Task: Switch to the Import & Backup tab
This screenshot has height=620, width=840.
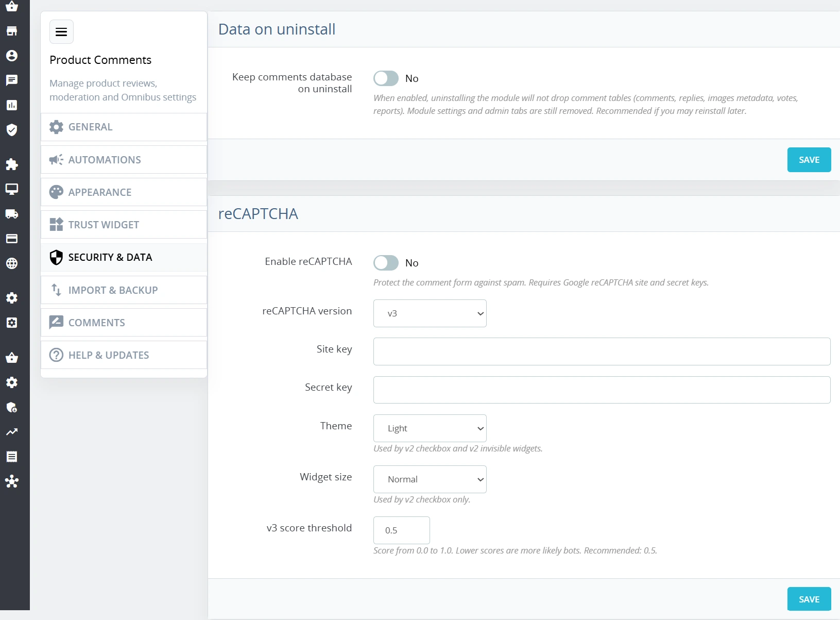Action: (x=124, y=290)
